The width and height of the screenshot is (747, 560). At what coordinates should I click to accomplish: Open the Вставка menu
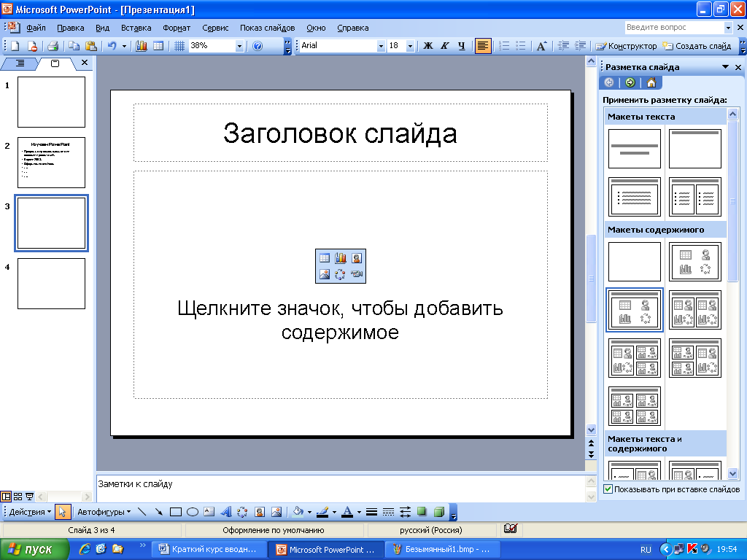tap(136, 28)
